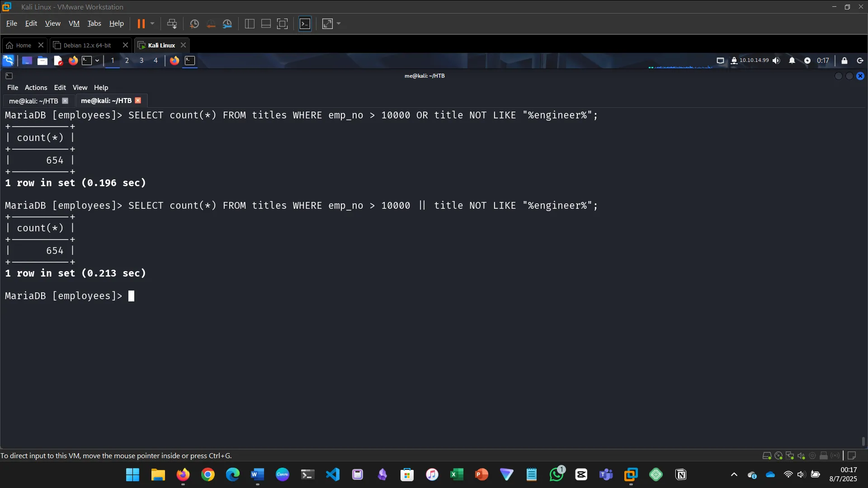Open terminal Actions menu
Image resolution: width=868 pixels, height=488 pixels.
(36, 88)
